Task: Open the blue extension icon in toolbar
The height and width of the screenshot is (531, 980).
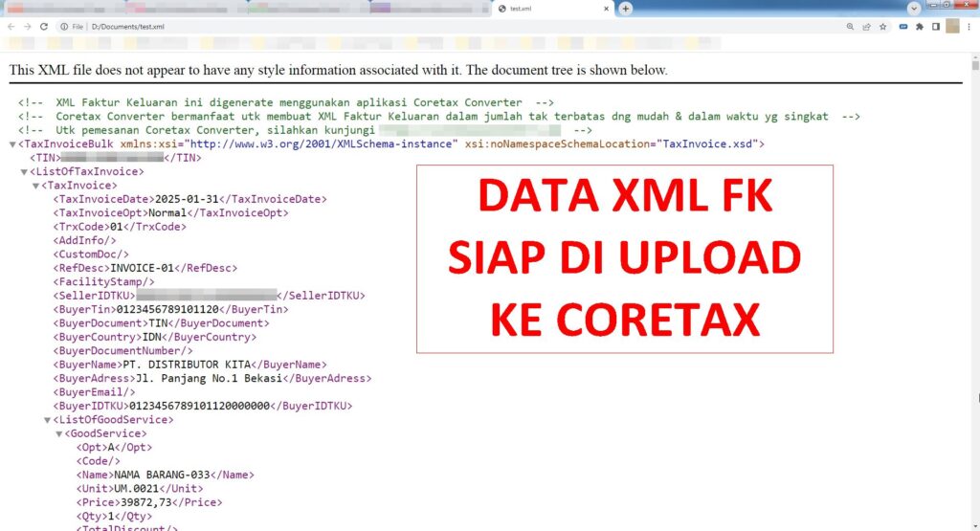Action: click(903, 27)
